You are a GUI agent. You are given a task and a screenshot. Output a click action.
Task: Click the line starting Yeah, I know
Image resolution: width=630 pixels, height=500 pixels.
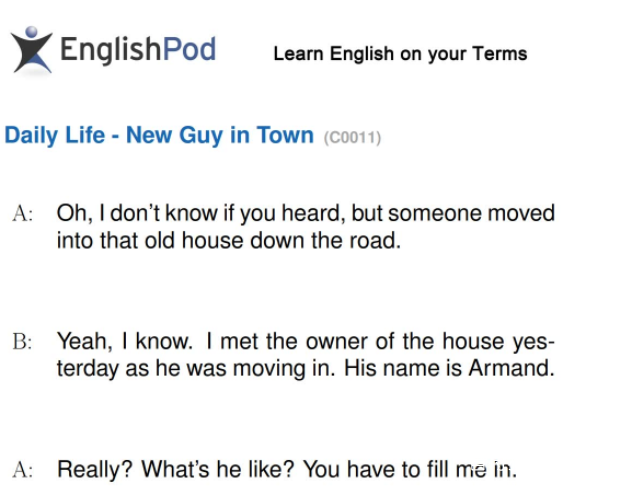306,341
